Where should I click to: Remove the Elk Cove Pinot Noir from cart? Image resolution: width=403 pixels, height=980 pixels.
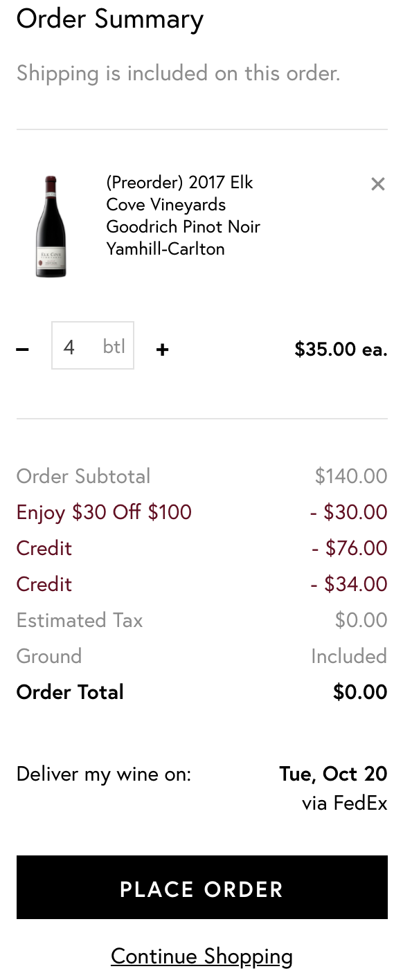(x=378, y=184)
